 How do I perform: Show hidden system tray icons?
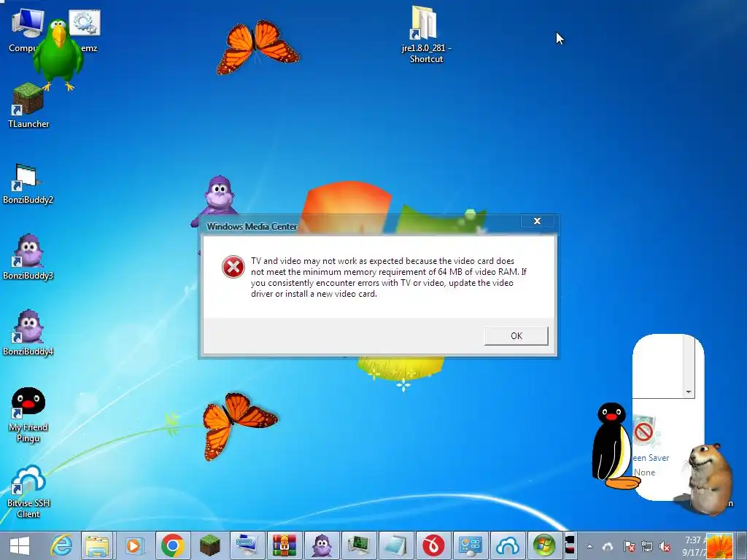[589, 547]
